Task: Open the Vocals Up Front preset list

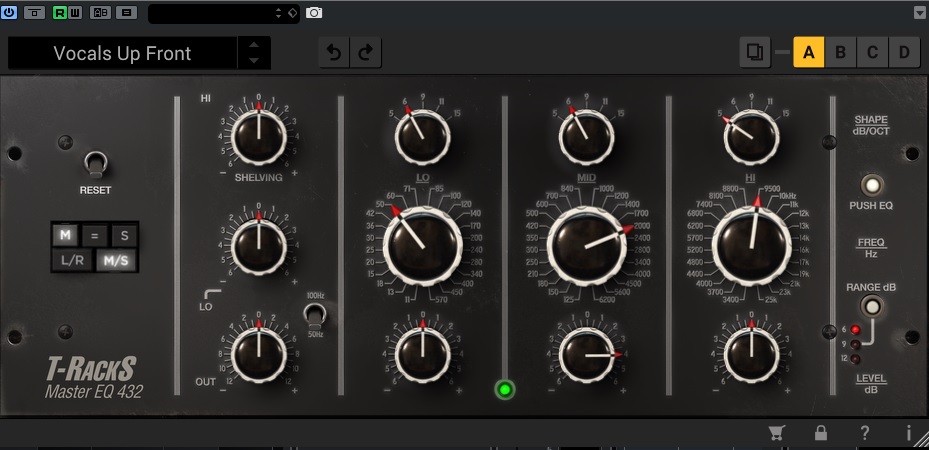Action: tap(123, 53)
